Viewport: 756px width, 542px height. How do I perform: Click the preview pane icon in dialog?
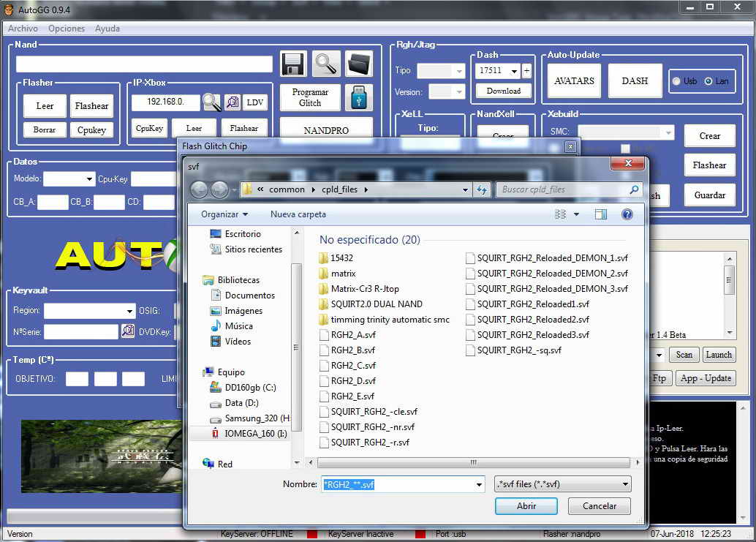601,214
